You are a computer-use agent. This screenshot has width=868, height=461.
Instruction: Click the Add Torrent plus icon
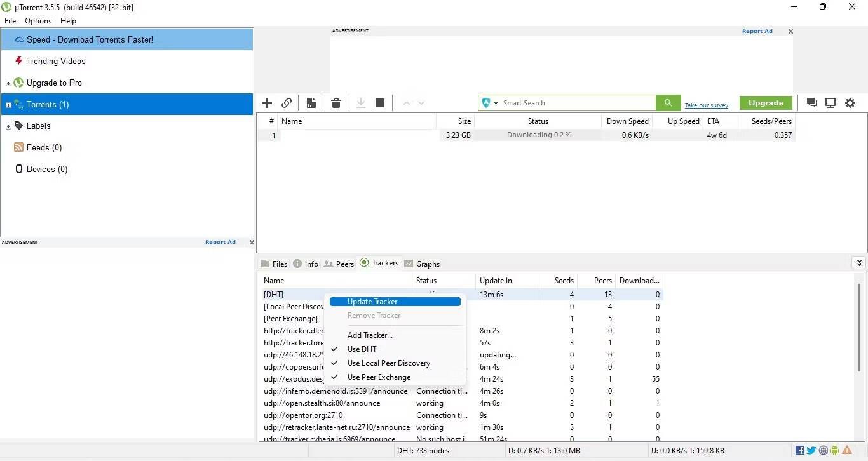pyautogui.click(x=267, y=102)
